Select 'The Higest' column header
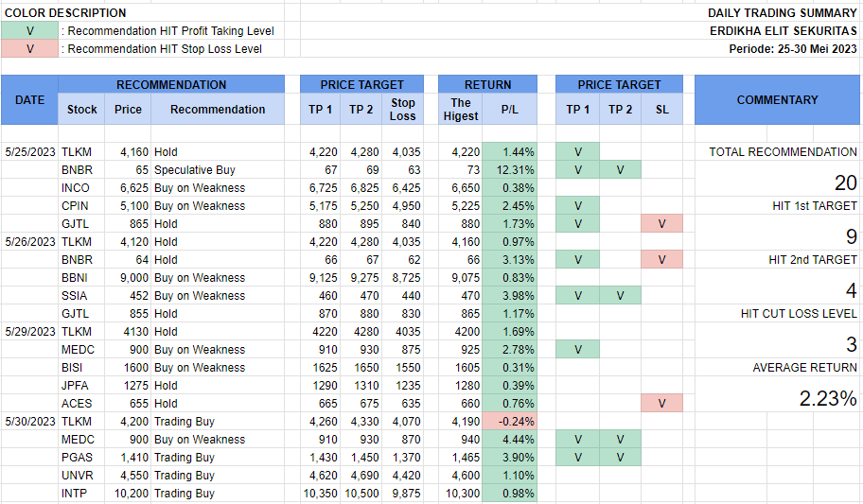Viewport: 863px width, 504px height. 461,110
